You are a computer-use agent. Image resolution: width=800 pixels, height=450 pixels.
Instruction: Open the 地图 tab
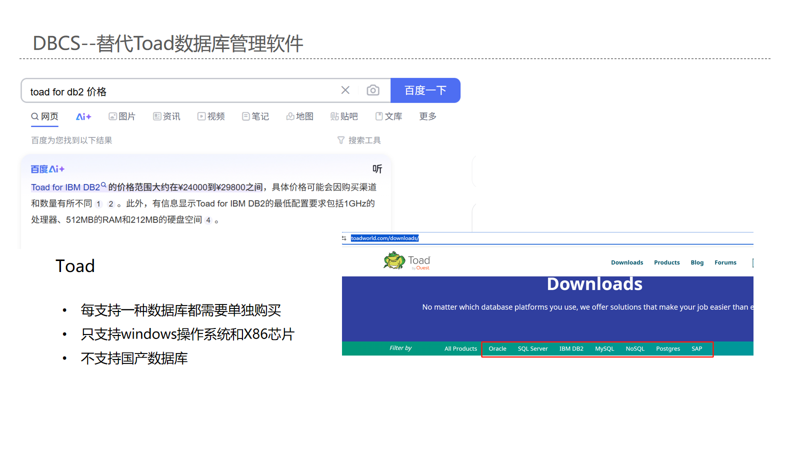299,116
